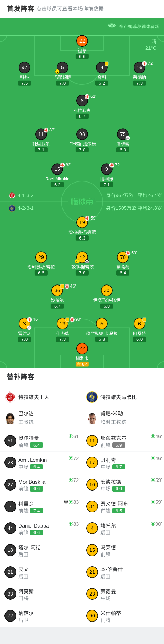Select 伊塔马尔-诺伊 number 30 circle
The height and width of the screenshot is (644, 164).
[107, 290]
